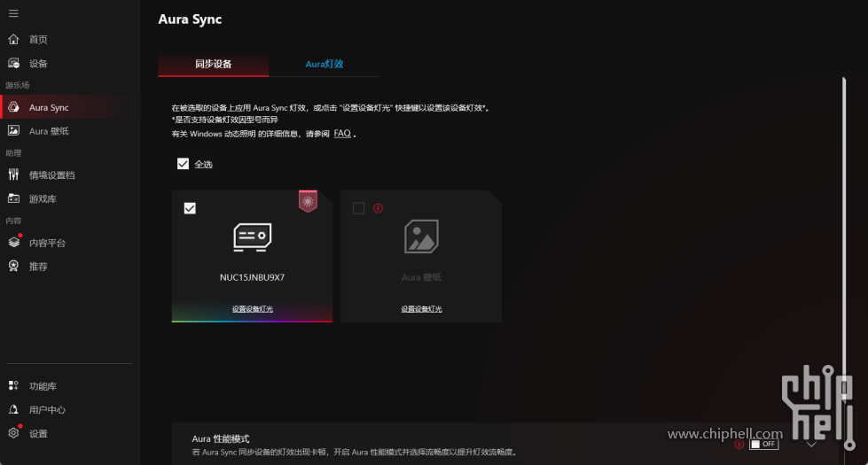Viewport: 868px width, 465px height.
Task: Open 游戏库 menu entry
Action: pos(69,198)
